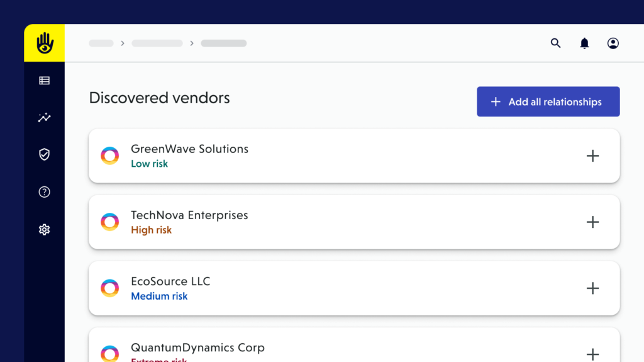This screenshot has width=644, height=362.
Task: Select the first breadcrumb placeholder
Action: pyautogui.click(x=101, y=43)
